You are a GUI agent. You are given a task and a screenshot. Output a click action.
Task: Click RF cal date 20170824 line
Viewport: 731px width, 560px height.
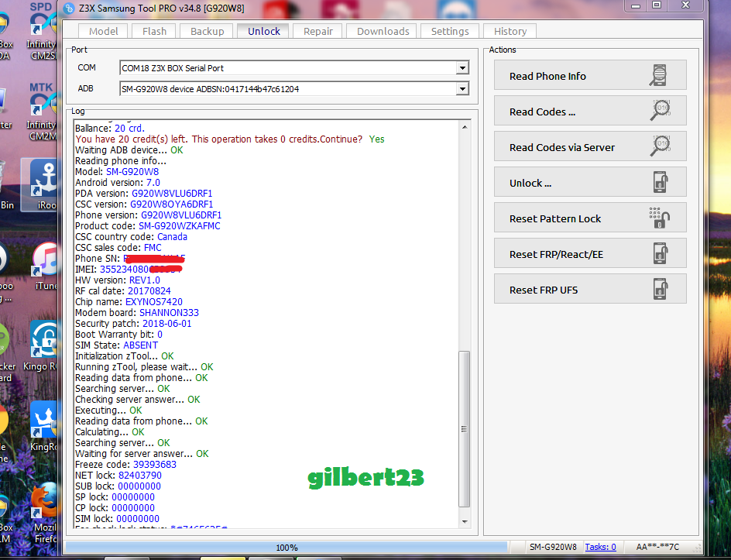123,291
